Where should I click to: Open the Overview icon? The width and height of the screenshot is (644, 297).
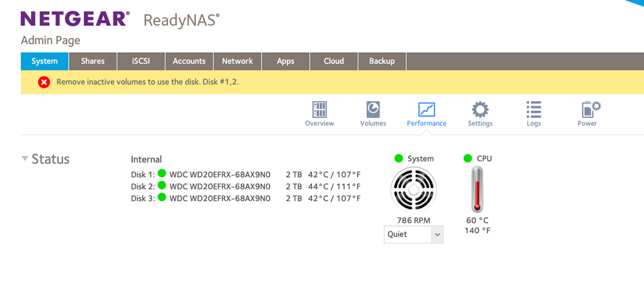320,110
